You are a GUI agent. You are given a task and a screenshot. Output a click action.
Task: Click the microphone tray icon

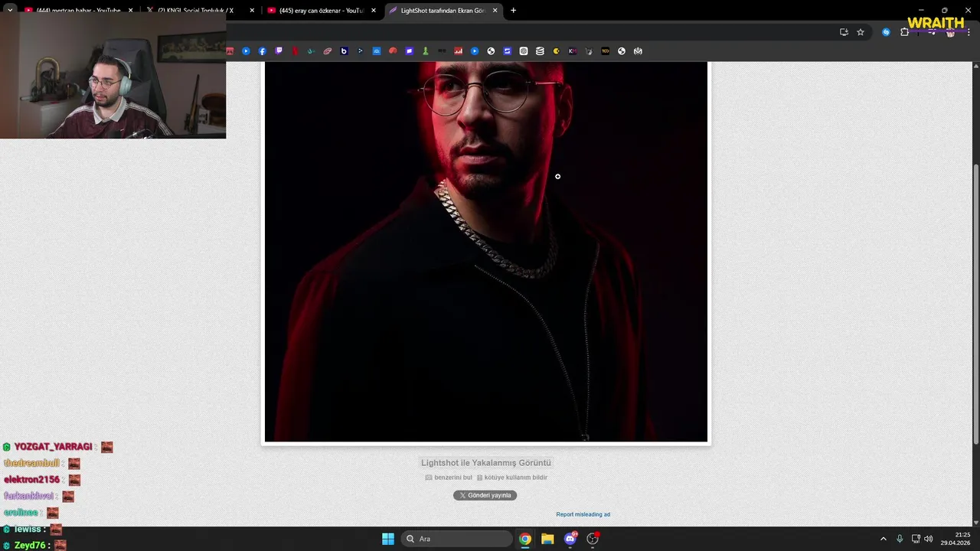point(900,539)
